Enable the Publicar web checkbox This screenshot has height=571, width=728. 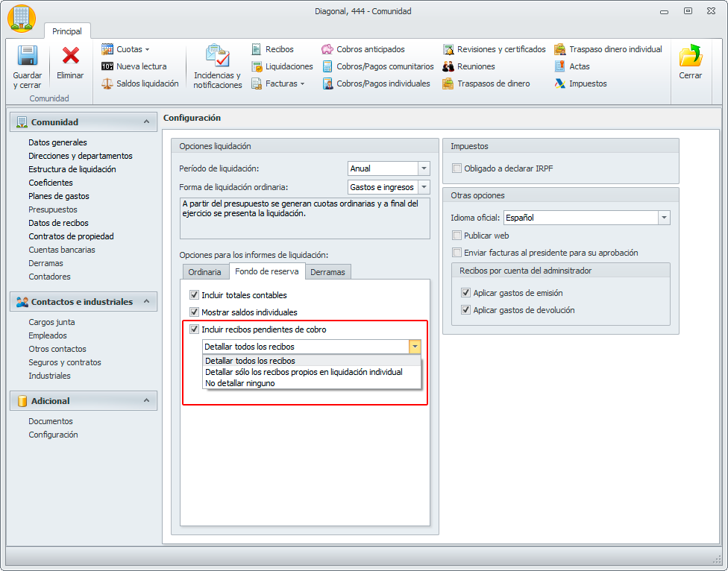coord(456,235)
